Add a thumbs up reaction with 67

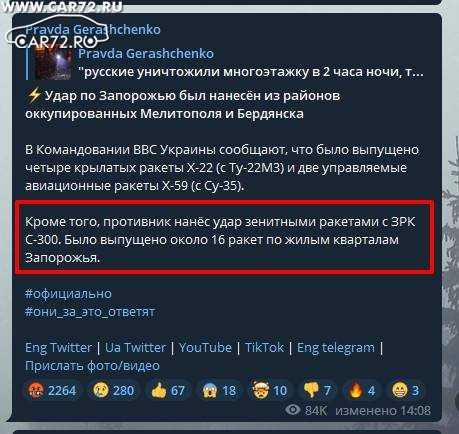pyautogui.click(x=167, y=390)
